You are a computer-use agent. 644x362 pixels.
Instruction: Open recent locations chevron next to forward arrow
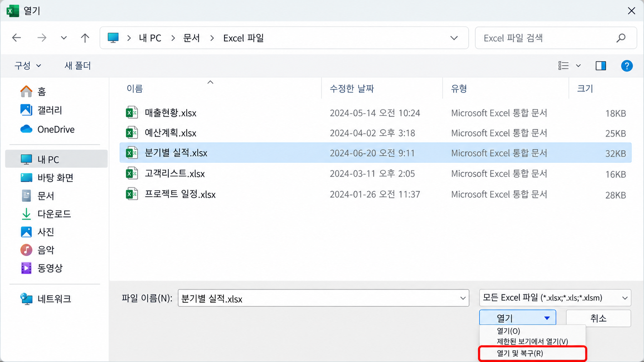coord(64,38)
